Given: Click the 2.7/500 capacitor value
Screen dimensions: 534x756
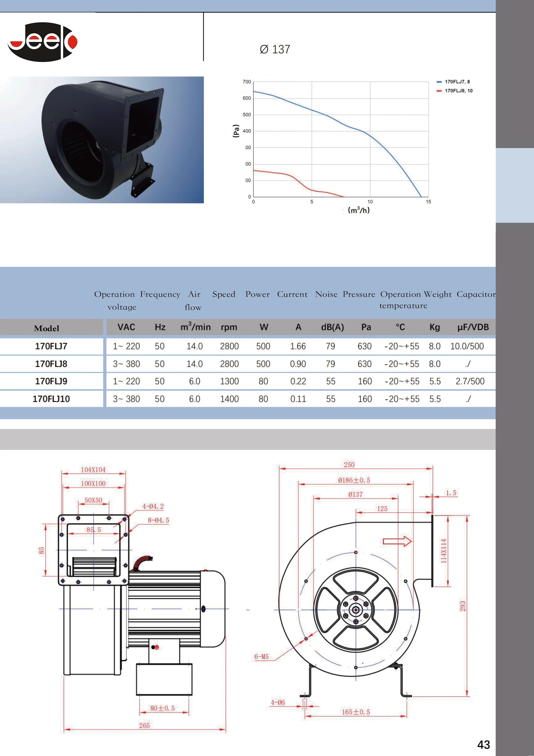Looking at the screenshot, I should pos(470,382).
